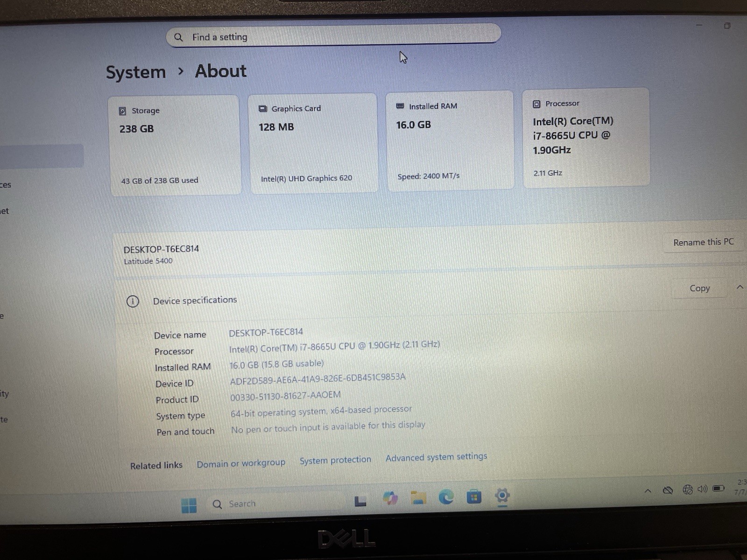
Task: Open the Installed RAM card
Action: 450,140
